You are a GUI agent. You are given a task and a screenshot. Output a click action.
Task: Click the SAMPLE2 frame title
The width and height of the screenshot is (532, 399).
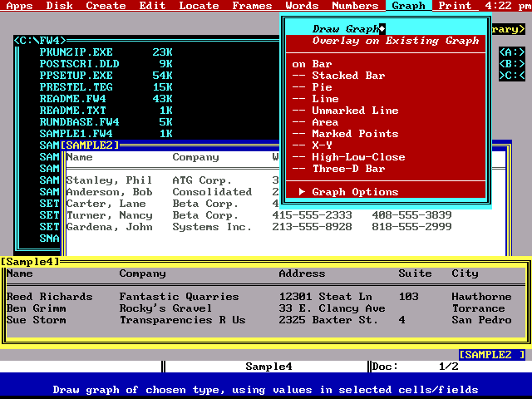tap(90, 145)
